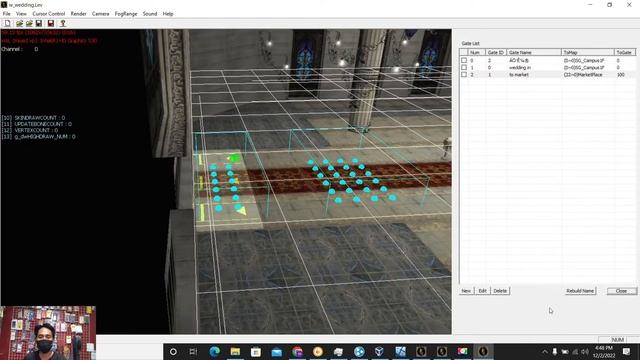The width and height of the screenshot is (640, 360).
Task: Open the VirtualBox cube taskbar icon
Action: click(380, 351)
